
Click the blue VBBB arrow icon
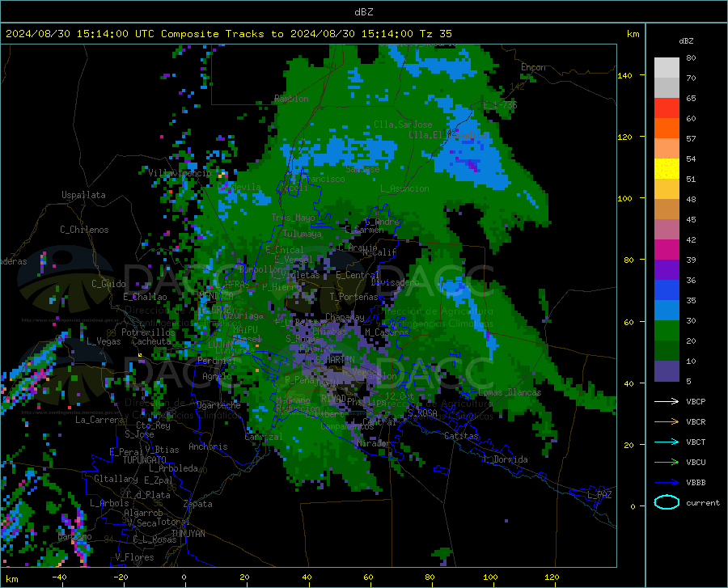tap(667, 483)
